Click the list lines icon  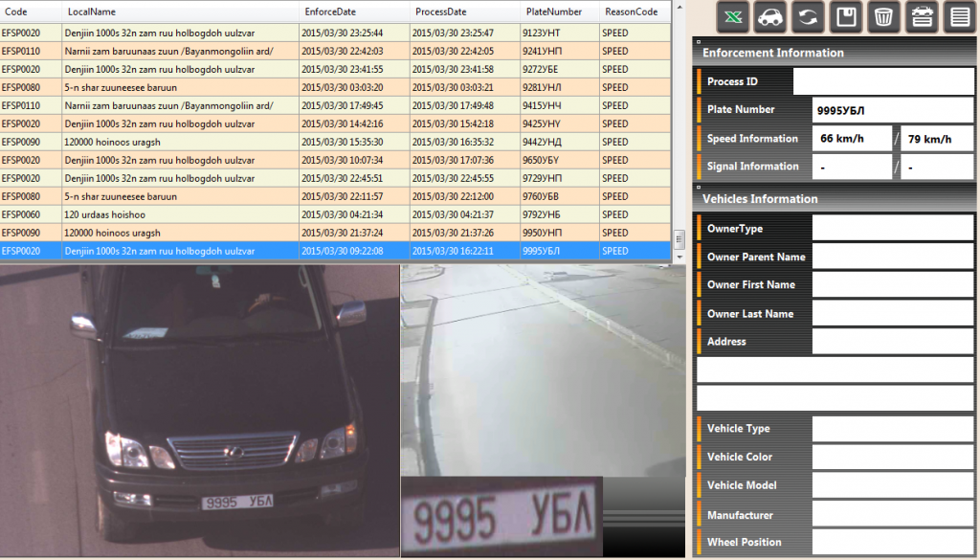click(x=959, y=17)
